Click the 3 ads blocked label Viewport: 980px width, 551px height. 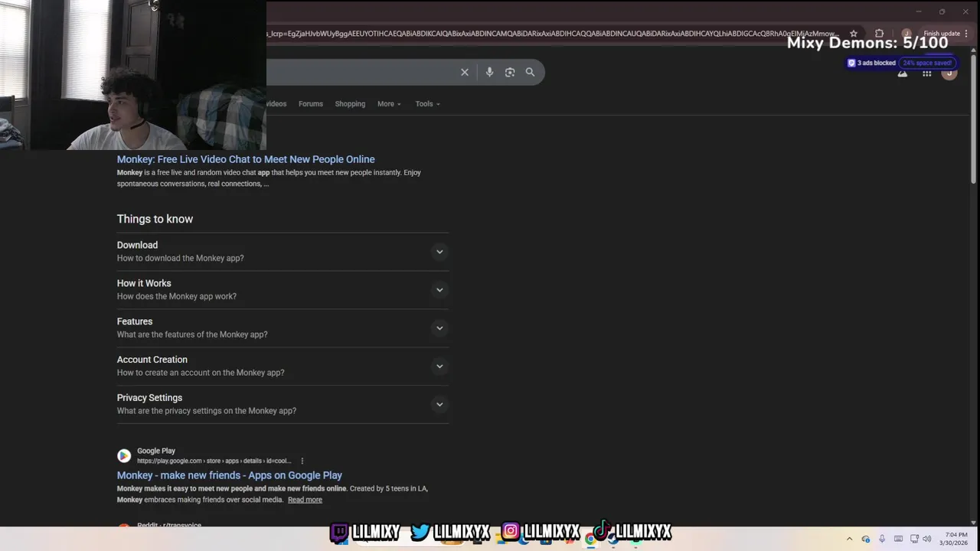tap(876, 63)
